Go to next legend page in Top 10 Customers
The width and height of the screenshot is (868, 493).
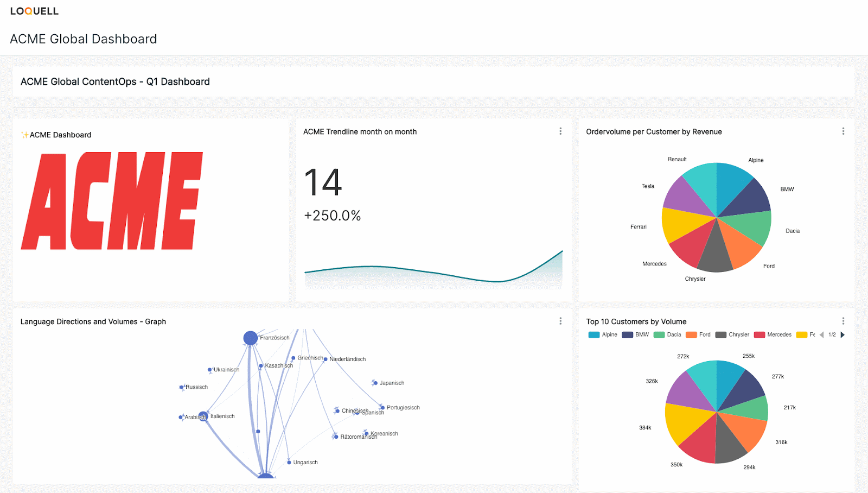[843, 335]
